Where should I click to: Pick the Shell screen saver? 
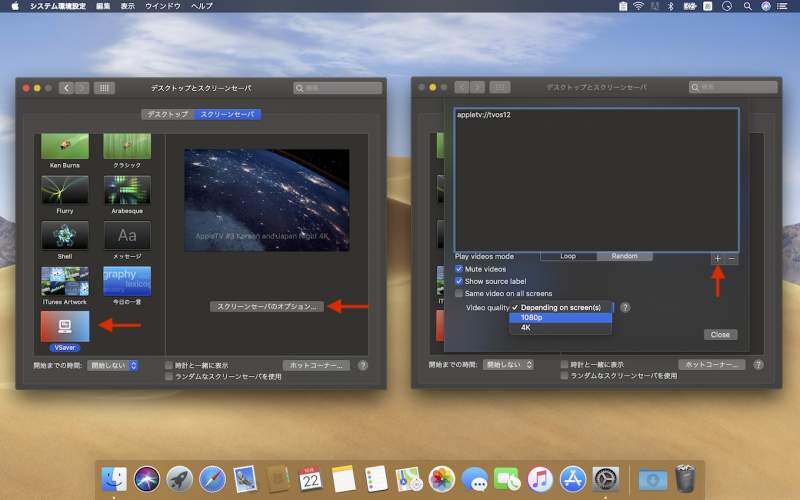[x=65, y=235]
